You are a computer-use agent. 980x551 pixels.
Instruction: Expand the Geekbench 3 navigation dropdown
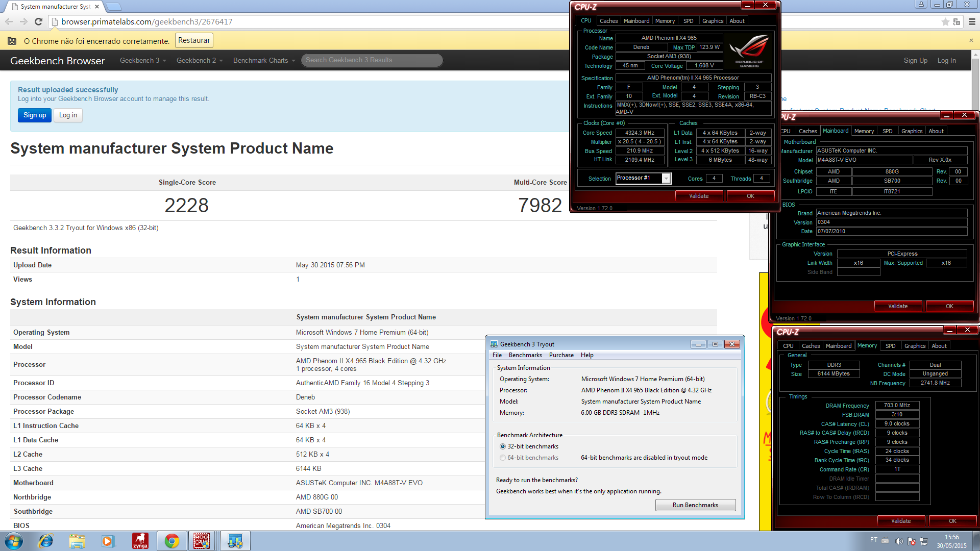click(143, 60)
